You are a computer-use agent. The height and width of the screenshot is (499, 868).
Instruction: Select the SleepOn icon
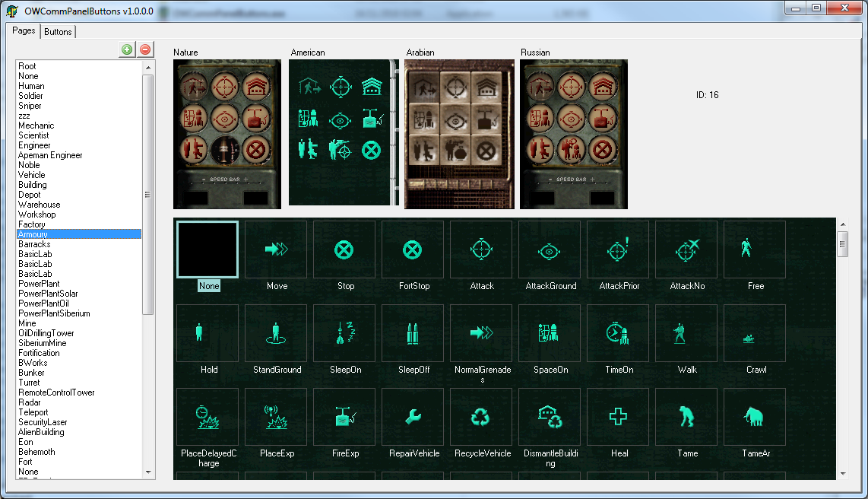point(344,333)
